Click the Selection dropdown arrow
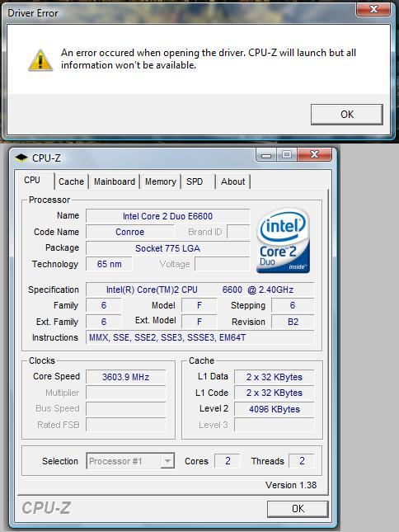The image size is (399, 532). pos(167,461)
